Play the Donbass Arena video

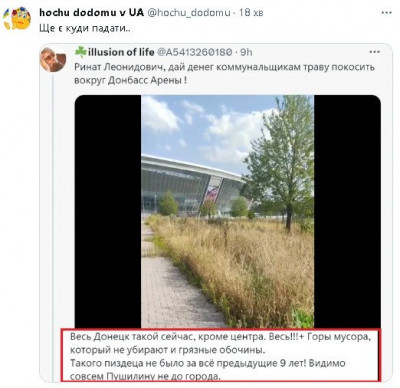(x=227, y=211)
